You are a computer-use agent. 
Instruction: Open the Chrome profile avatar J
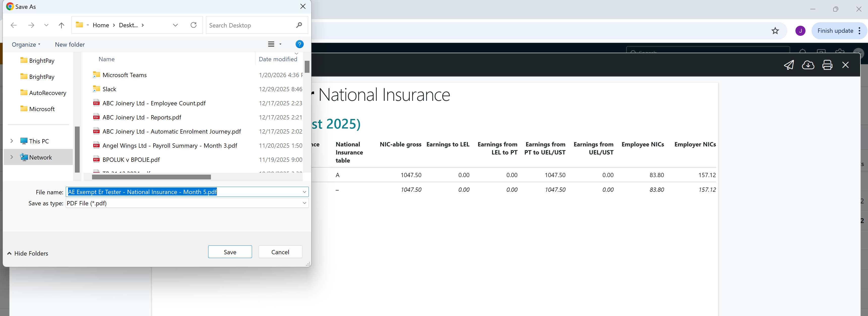[x=800, y=31]
